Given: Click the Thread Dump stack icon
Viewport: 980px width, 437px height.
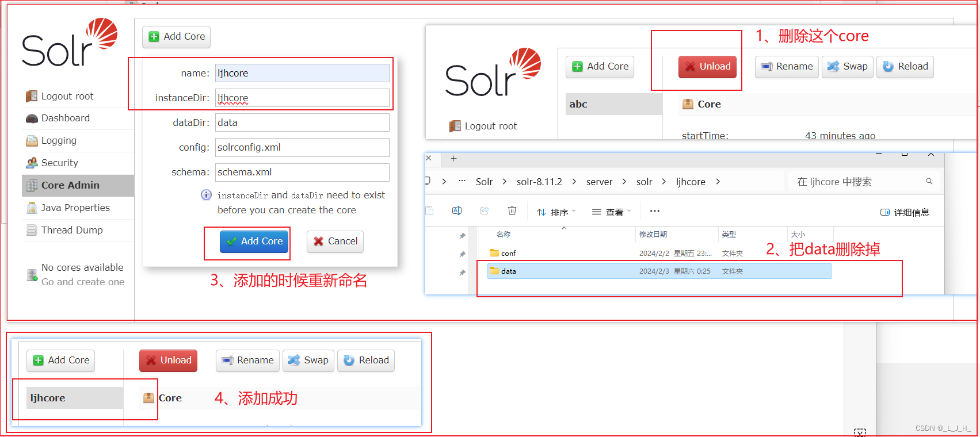Looking at the screenshot, I should click(x=32, y=230).
